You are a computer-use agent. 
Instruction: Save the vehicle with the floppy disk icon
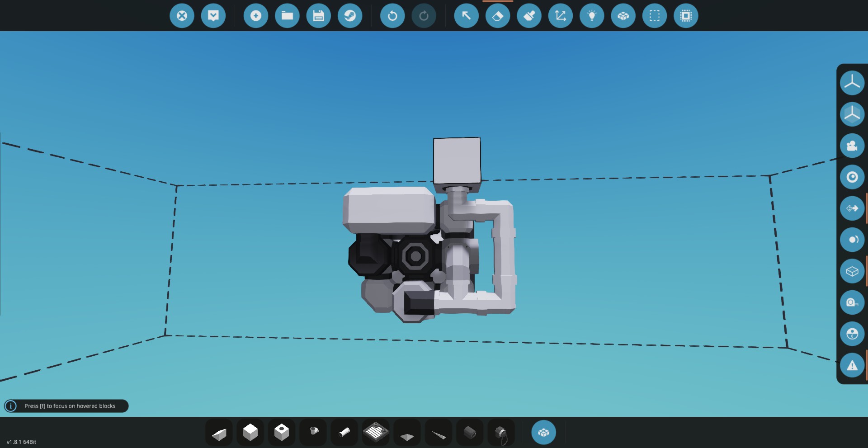click(319, 16)
